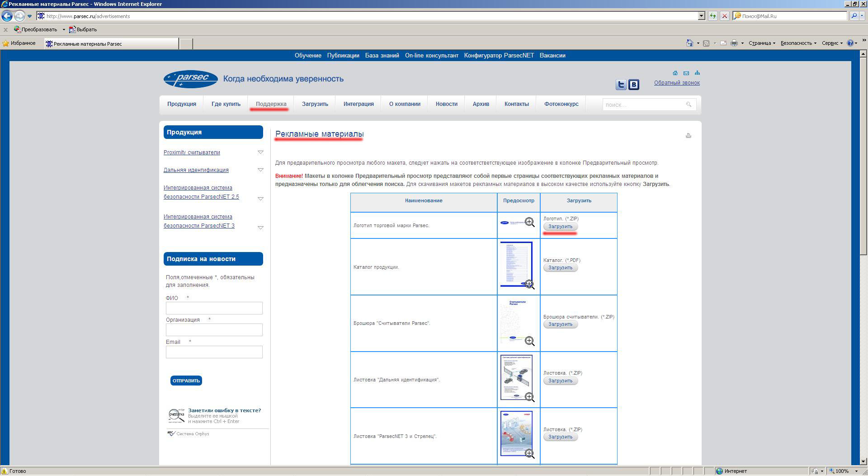Open Загрузить navigation item
This screenshot has height=476, width=868.
coord(315,104)
